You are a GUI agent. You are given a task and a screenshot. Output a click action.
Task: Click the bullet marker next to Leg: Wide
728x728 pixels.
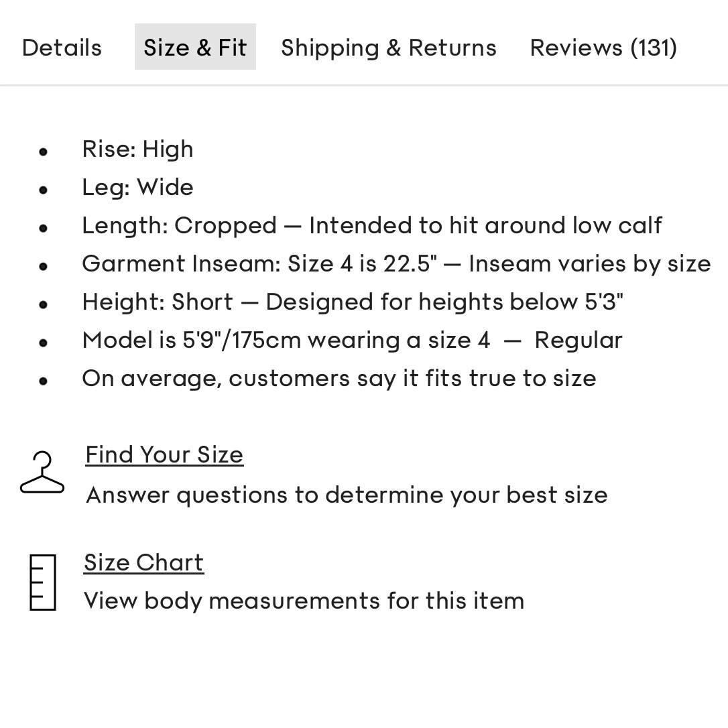44,190
